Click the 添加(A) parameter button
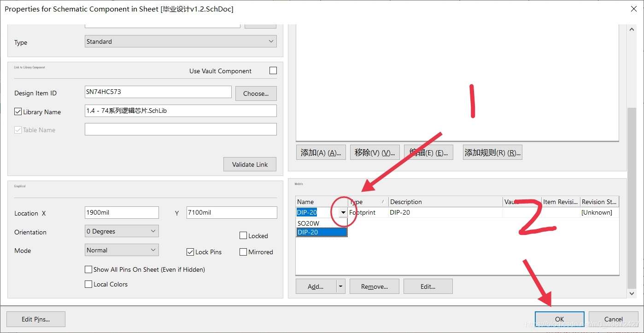The image size is (644, 333). point(321,152)
